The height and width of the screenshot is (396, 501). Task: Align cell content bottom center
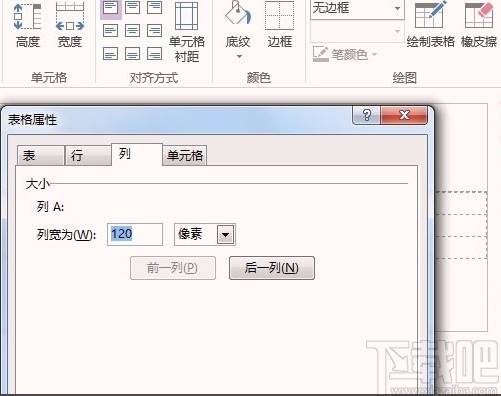click(132, 54)
